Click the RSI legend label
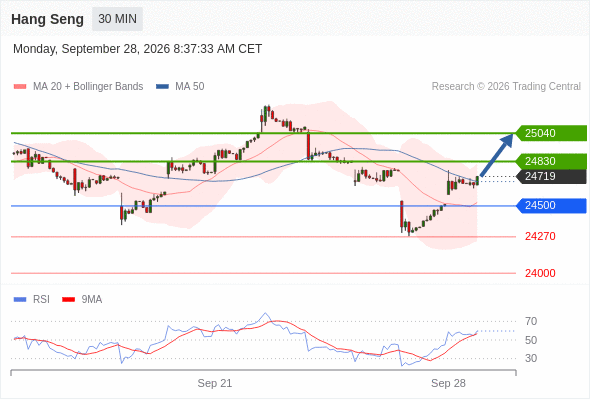This screenshot has width=590, height=400. [41, 300]
